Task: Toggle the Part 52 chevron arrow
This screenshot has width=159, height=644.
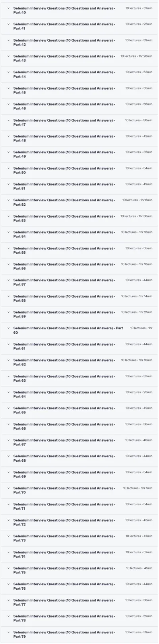Action: coord(8,200)
